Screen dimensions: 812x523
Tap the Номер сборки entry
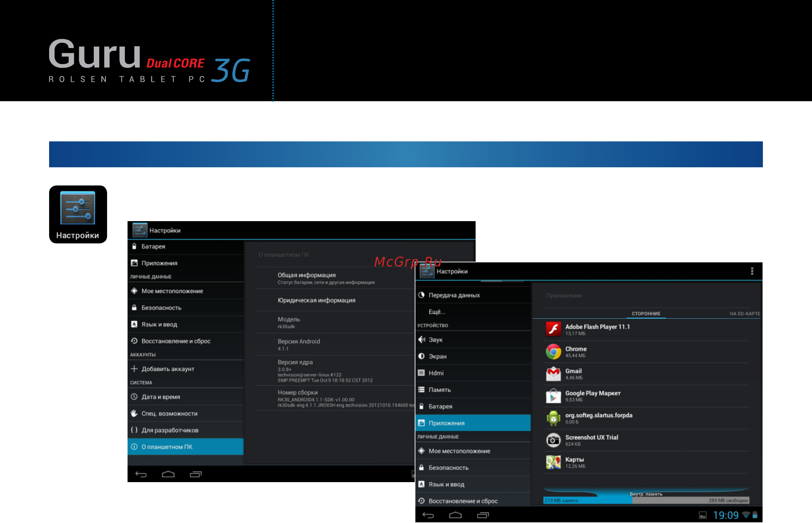[x=335, y=398]
